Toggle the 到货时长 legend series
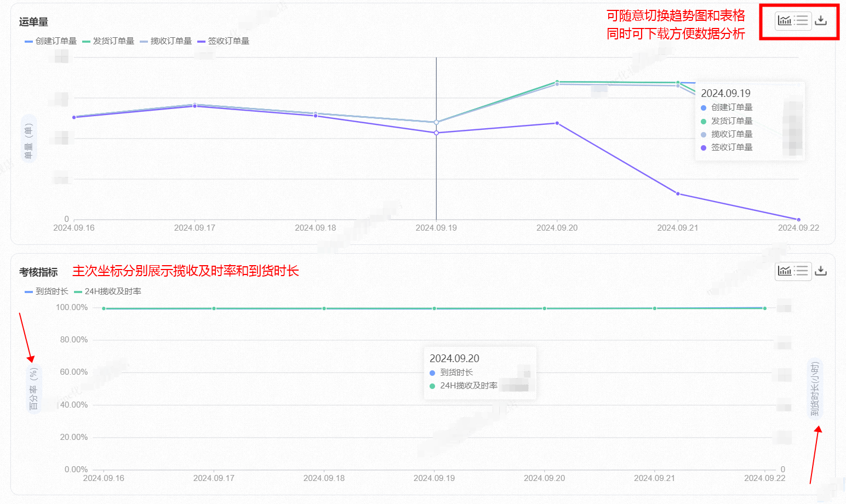This screenshot has width=846, height=504. pos(47,291)
